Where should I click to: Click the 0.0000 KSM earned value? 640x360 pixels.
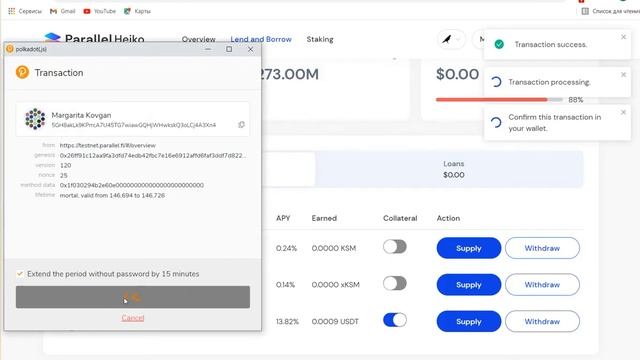click(x=333, y=248)
